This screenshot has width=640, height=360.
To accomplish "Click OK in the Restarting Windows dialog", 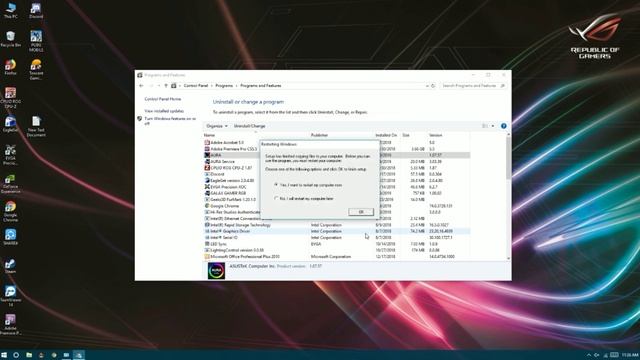I will 361,212.
